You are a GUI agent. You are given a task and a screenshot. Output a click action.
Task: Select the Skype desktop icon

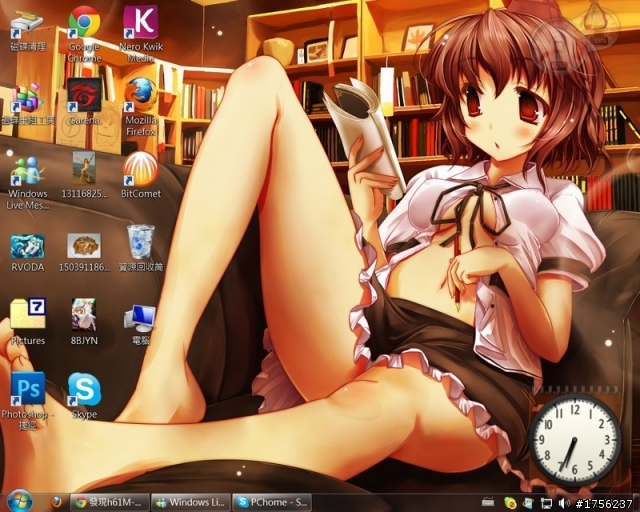tap(84, 396)
